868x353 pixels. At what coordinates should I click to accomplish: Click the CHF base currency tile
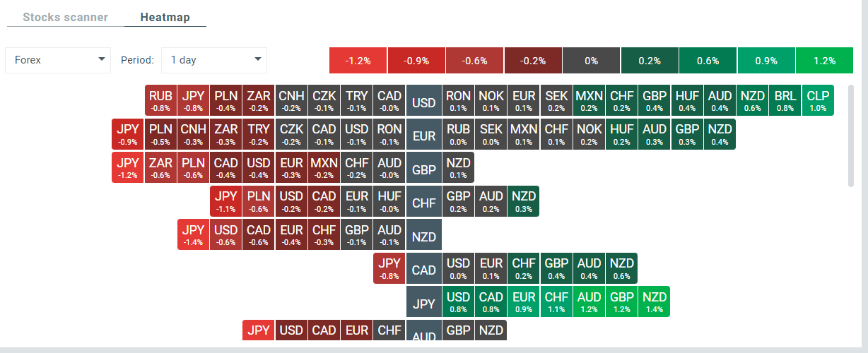[424, 203]
